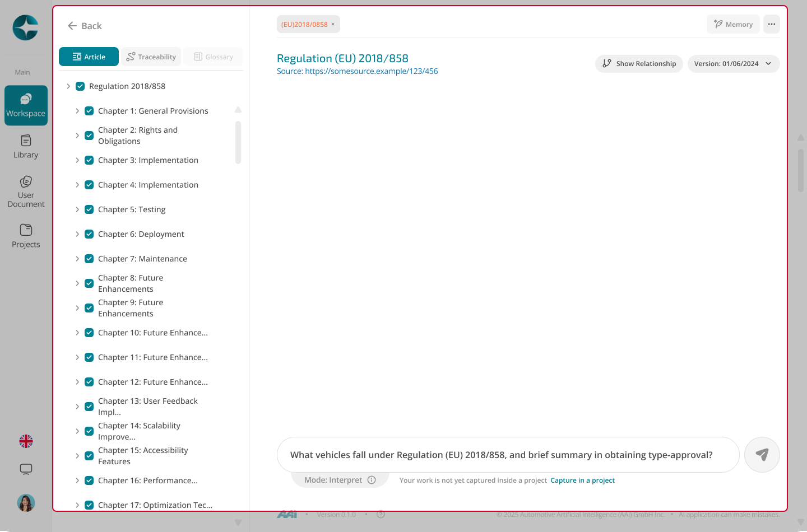Uncheck Regulation 2018/858 checkbox
Screen dimensions: 807x532
(80, 86)
